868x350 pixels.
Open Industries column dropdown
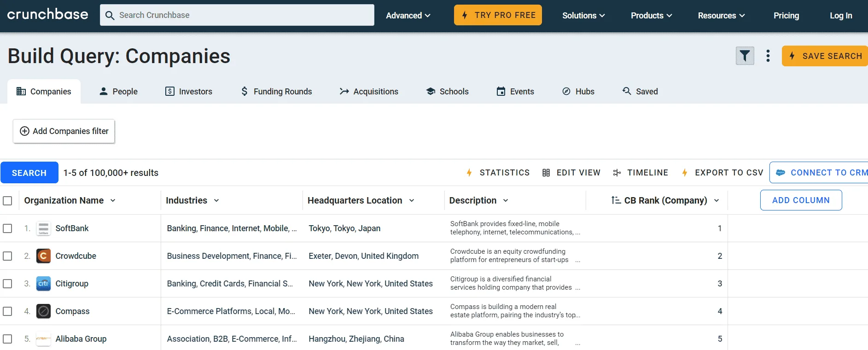216,201
